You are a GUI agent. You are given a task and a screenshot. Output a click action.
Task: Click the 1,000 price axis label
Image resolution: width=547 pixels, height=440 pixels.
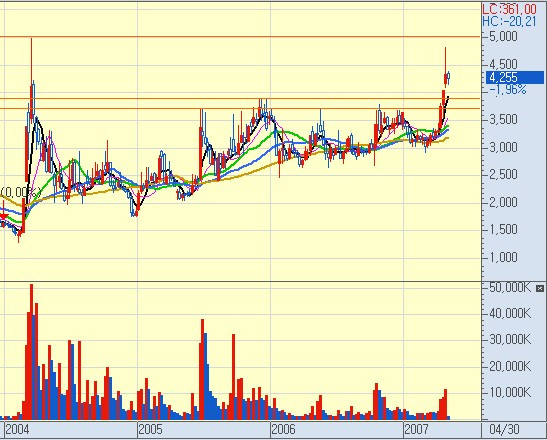503,258
